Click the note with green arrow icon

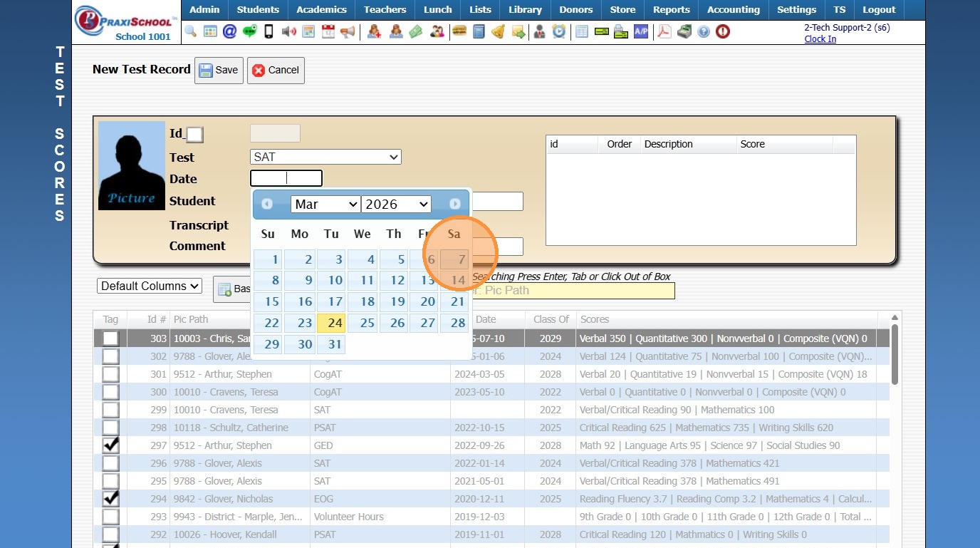pos(518,31)
